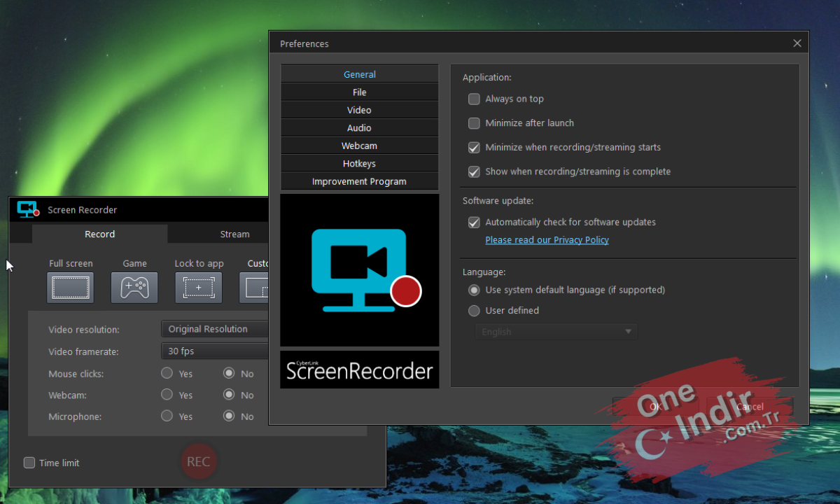The height and width of the screenshot is (504, 840).
Task: Close the Preferences dialog with X
Action: [x=797, y=43]
